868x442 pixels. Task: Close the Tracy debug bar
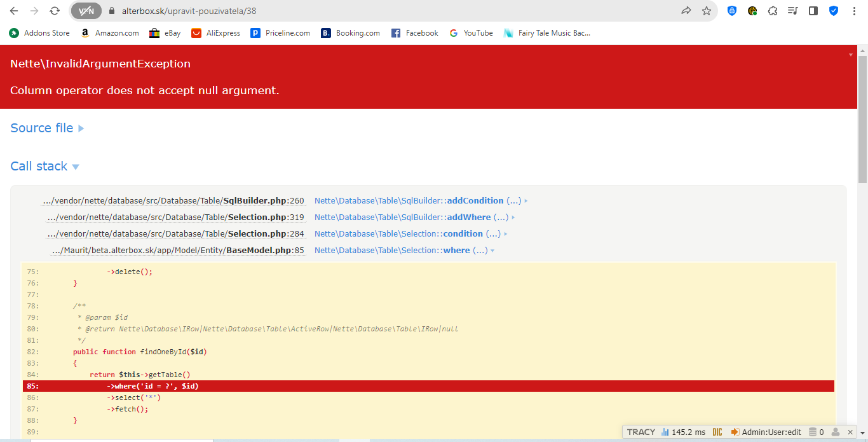click(850, 432)
